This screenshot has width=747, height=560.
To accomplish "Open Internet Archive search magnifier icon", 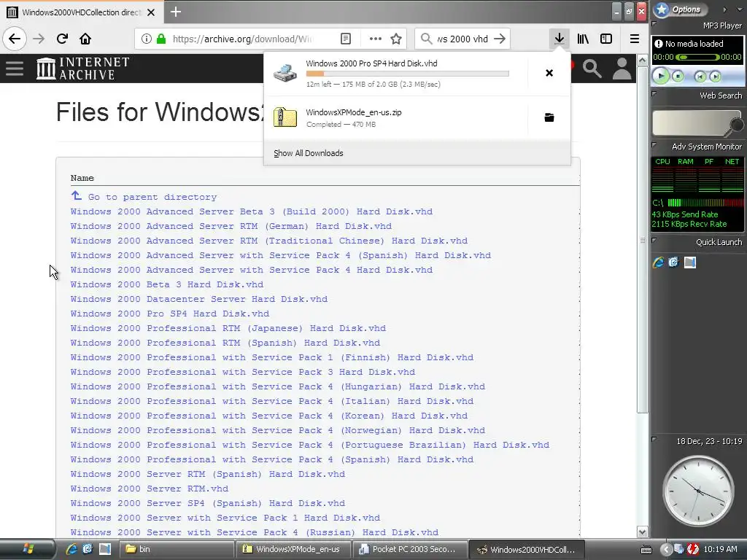I will click(592, 69).
